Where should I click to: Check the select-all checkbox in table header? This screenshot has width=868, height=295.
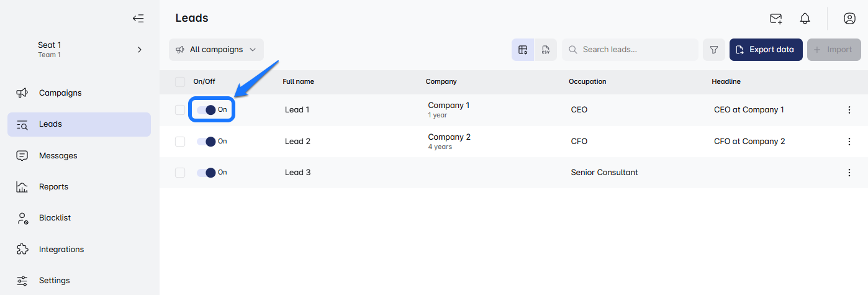pyautogui.click(x=180, y=81)
